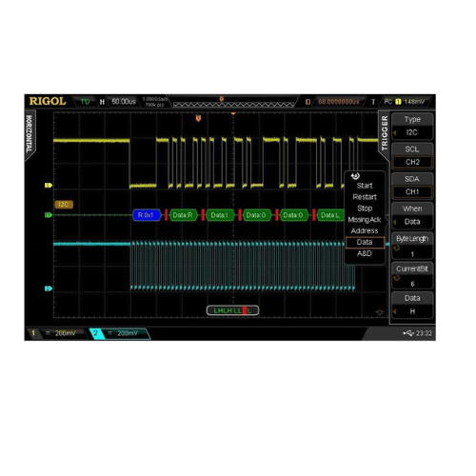Open the Data H level selector
This screenshot has height=476, width=476.
tap(412, 305)
